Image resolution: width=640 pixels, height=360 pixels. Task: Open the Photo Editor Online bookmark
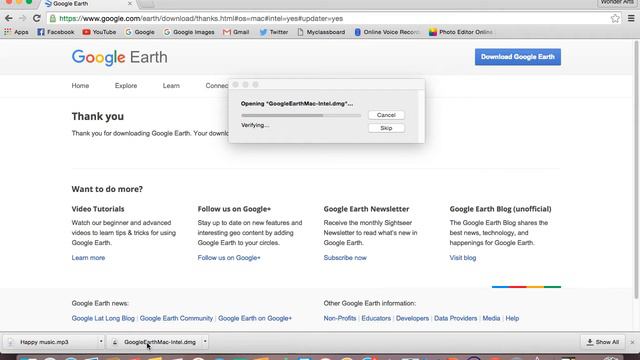(461, 32)
